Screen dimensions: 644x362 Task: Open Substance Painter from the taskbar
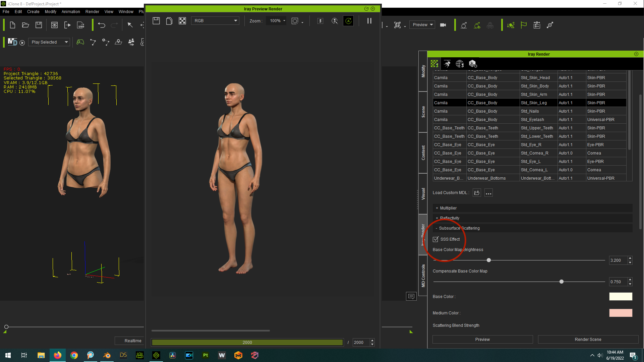coord(206,355)
